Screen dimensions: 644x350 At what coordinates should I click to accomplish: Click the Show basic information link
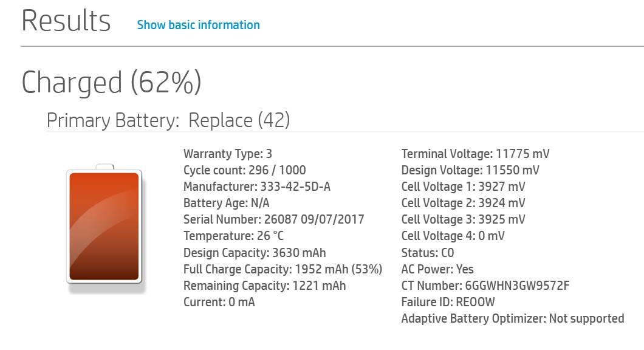coord(199,25)
